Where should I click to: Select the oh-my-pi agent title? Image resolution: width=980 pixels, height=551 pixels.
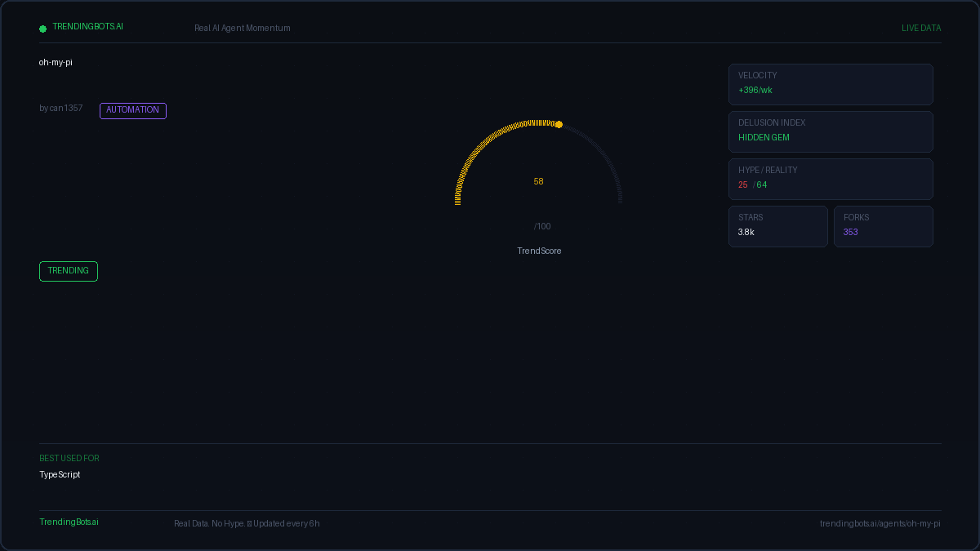(x=56, y=62)
